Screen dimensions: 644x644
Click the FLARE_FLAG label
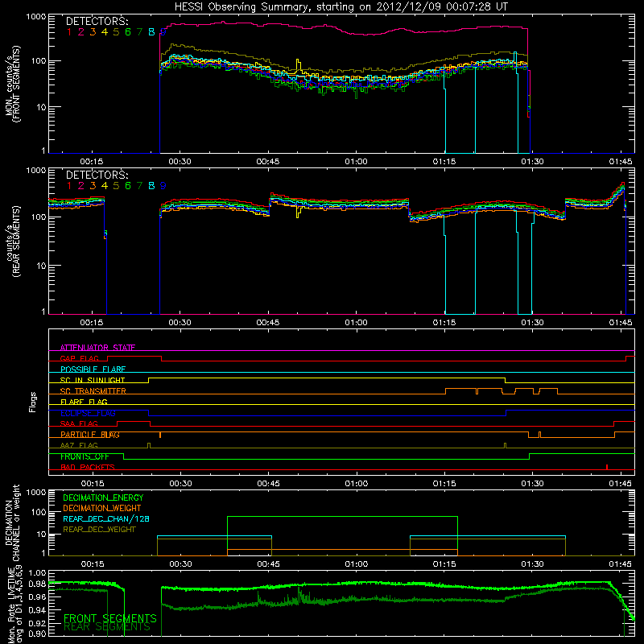pyautogui.click(x=84, y=402)
